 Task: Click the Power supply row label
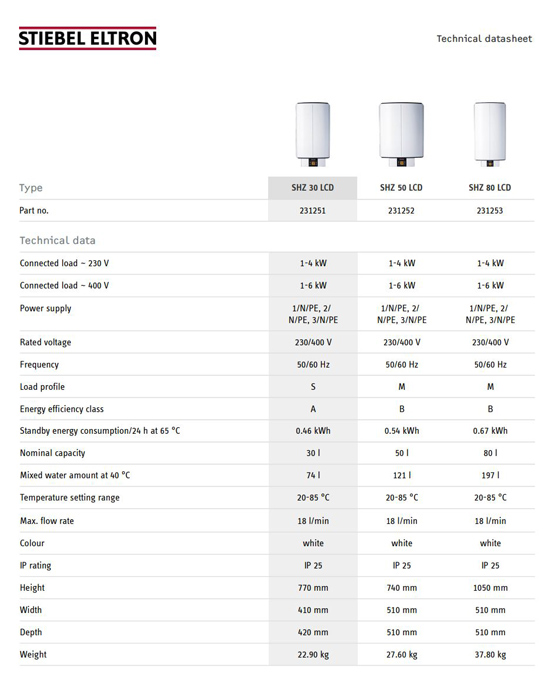pyautogui.click(x=46, y=308)
